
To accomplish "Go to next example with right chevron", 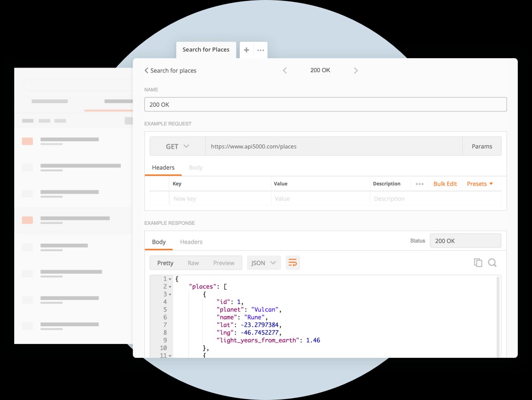I will coord(355,70).
